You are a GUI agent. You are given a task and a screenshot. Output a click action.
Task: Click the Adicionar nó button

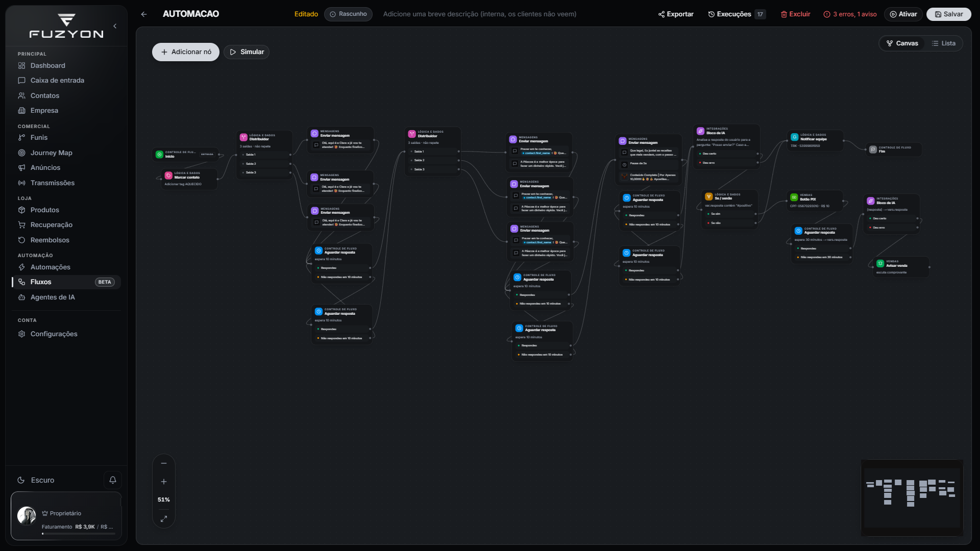tap(186, 52)
